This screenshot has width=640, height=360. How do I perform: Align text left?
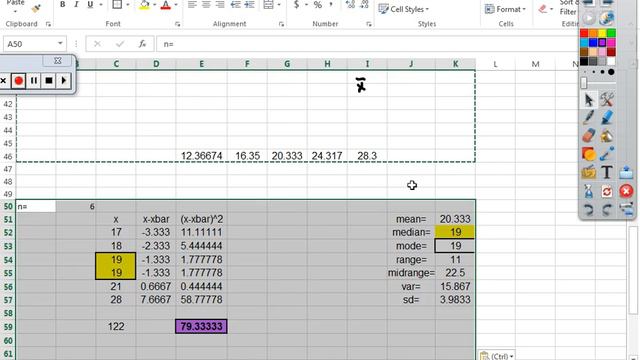click(192, 4)
